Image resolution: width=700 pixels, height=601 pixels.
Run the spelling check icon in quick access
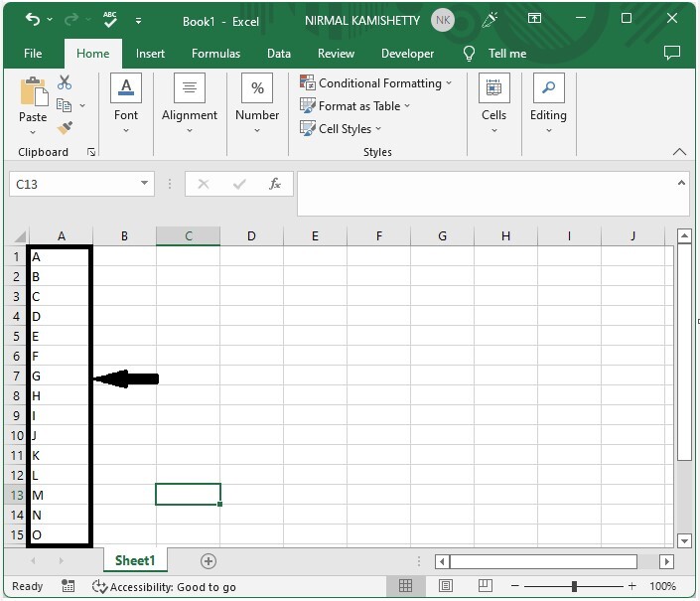(110, 19)
